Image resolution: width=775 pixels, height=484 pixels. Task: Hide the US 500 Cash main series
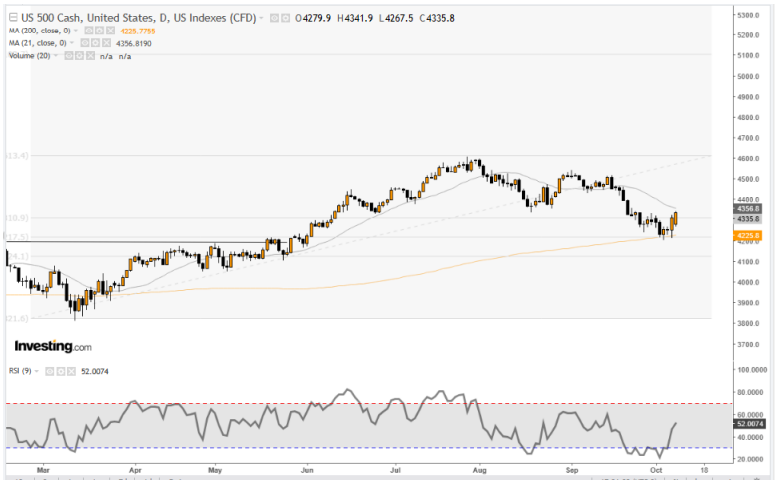tap(275, 18)
